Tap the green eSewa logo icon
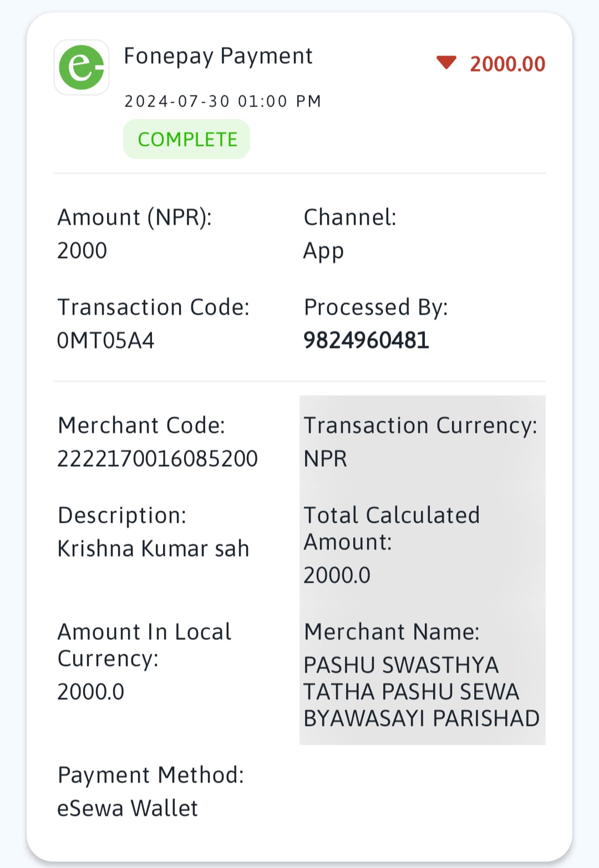The height and width of the screenshot is (868, 599). [82, 67]
